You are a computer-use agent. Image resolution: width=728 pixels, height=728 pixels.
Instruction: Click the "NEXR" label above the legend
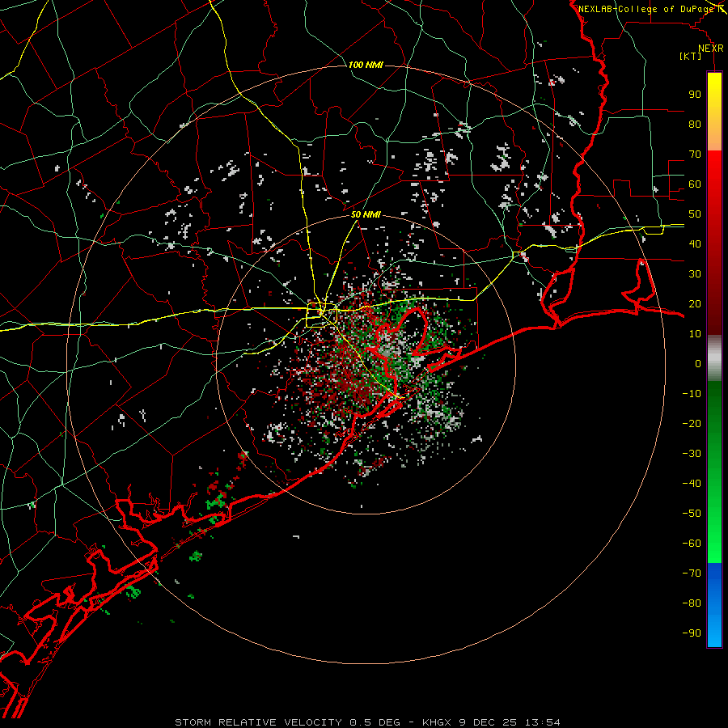pos(711,49)
